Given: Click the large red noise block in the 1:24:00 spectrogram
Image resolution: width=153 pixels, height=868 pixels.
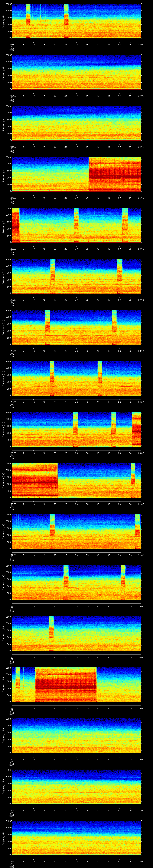Looking at the screenshot, I should pyautogui.click(x=115, y=174).
